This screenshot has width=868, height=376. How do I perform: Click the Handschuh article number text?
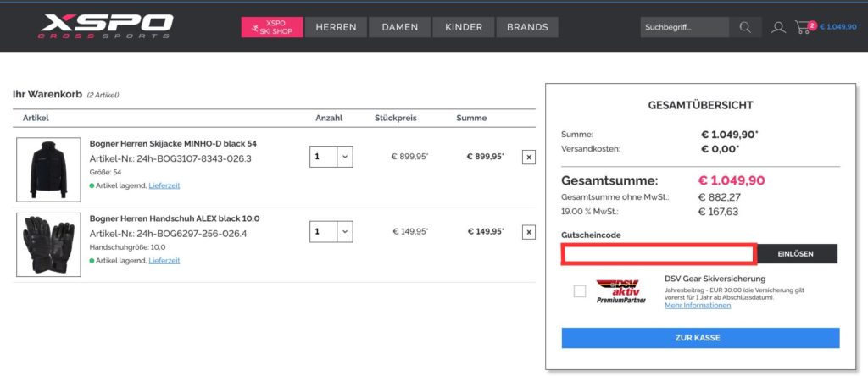169,234
